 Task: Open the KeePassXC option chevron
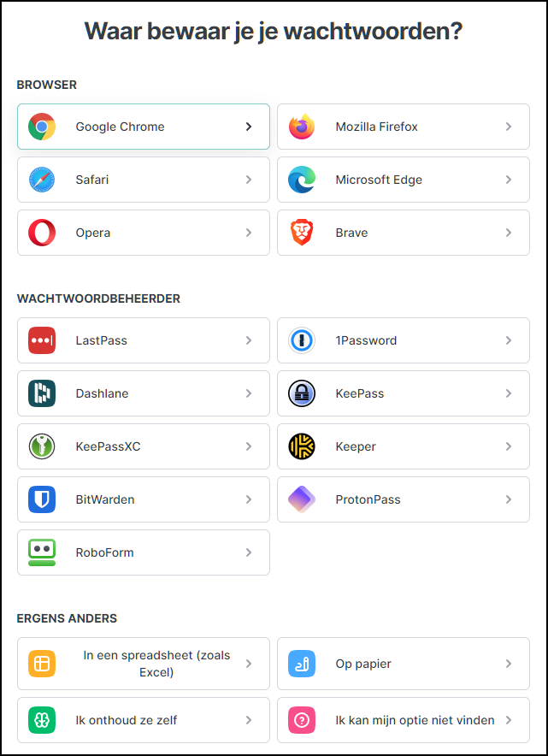pyautogui.click(x=249, y=446)
